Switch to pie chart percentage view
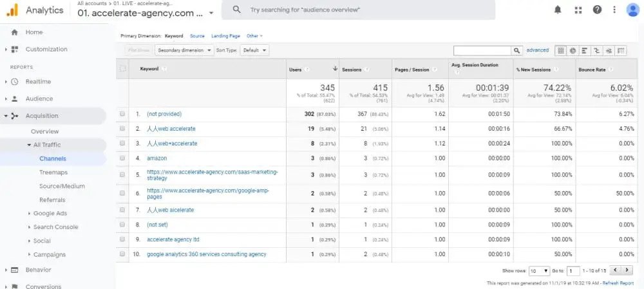 (x=573, y=50)
